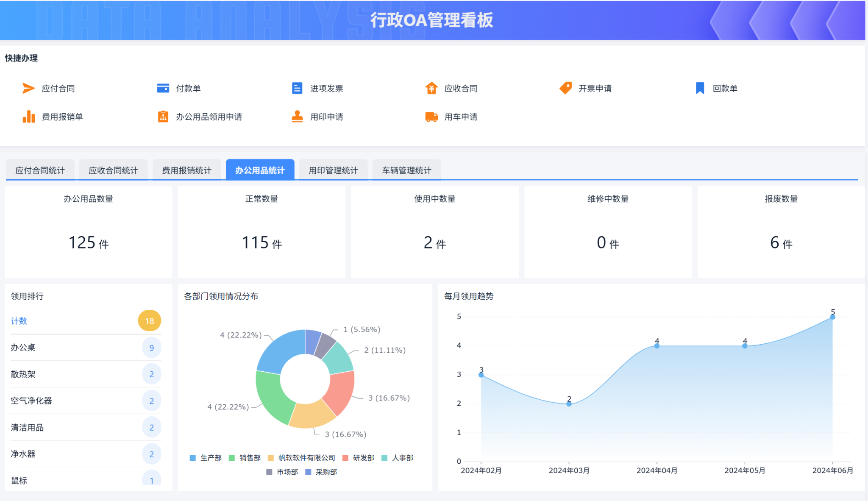Toggle 研发部 legend entry visibility
Screen dimensions: 868x501
click(x=363, y=458)
